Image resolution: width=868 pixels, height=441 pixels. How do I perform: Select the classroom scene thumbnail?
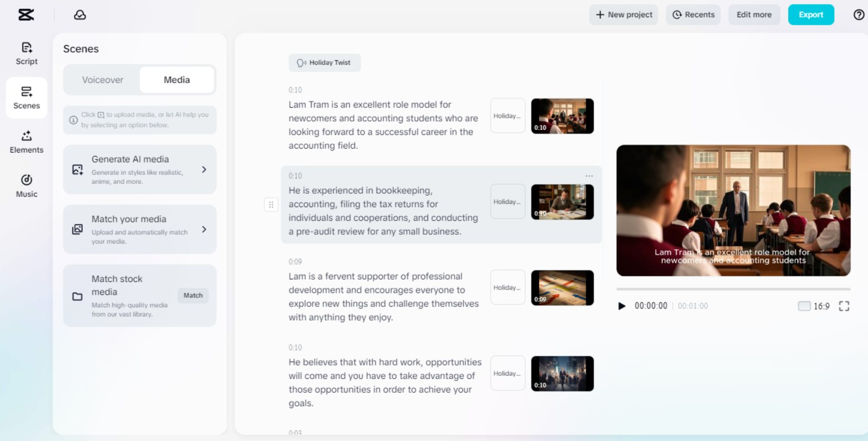point(562,116)
